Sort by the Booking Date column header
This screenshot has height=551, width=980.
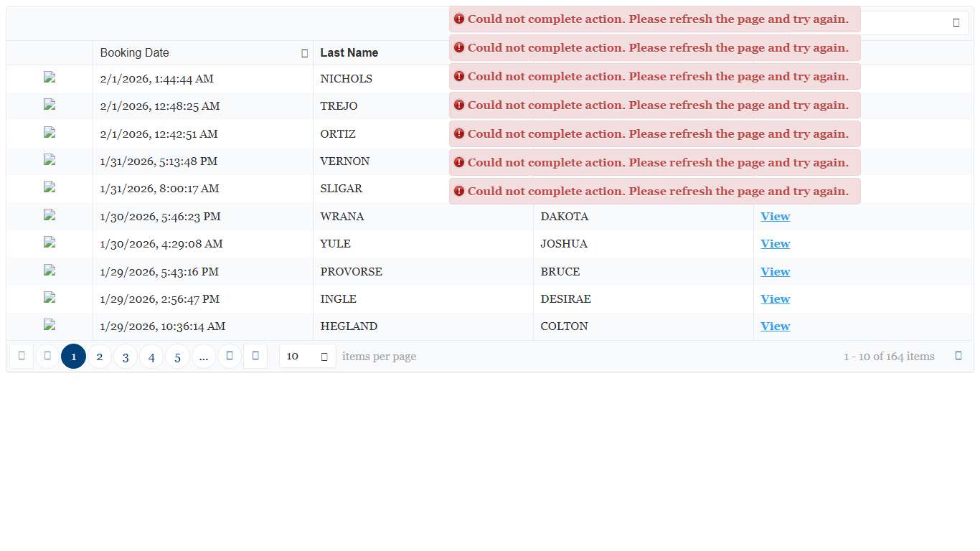tap(135, 53)
